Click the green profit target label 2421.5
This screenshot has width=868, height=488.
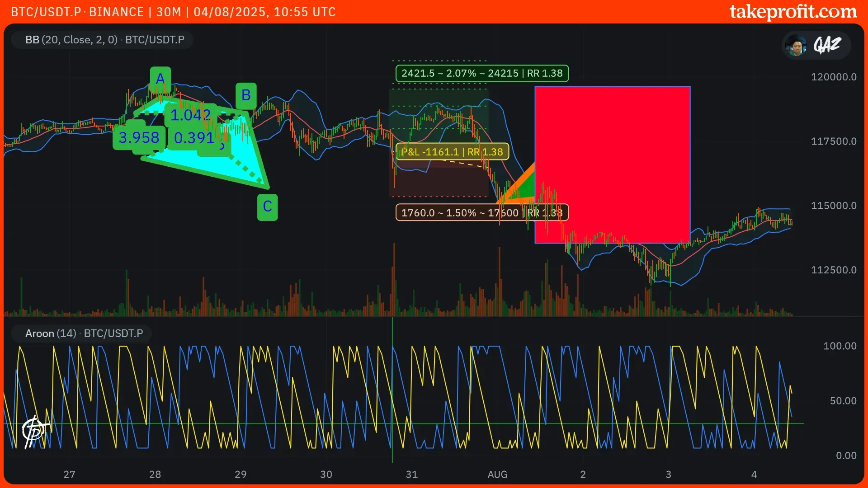[481, 74]
